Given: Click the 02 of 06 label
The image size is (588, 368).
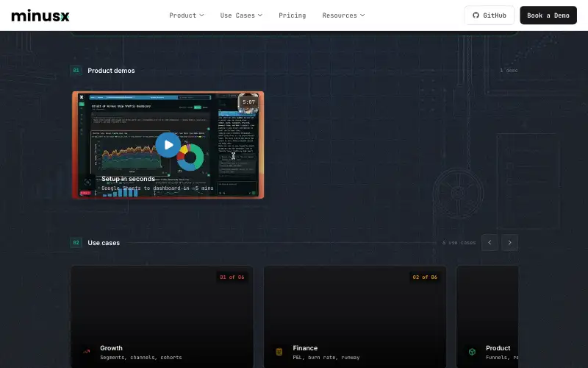Looking at the screenshot, I should (425, 277).
